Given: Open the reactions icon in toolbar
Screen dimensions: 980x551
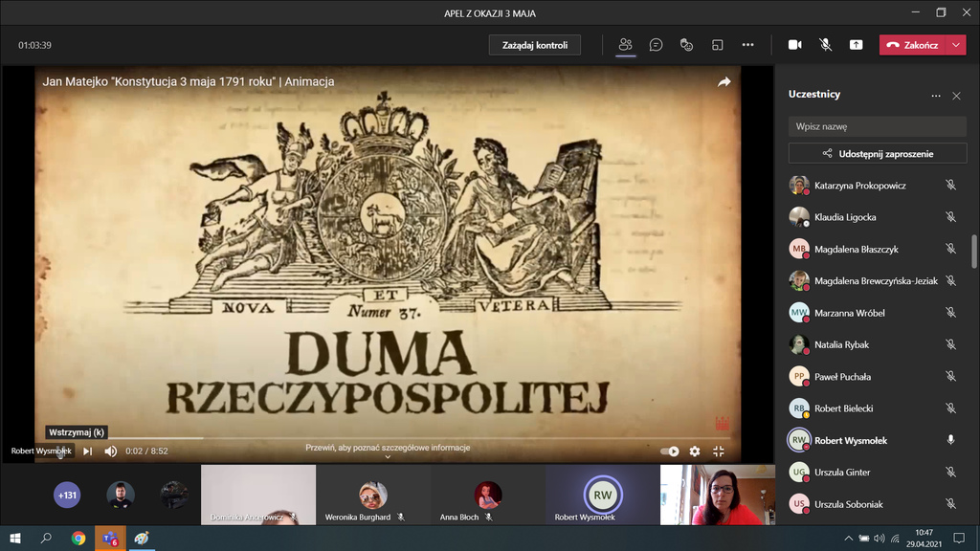Looking at the screenshot, I should point(686,45).
